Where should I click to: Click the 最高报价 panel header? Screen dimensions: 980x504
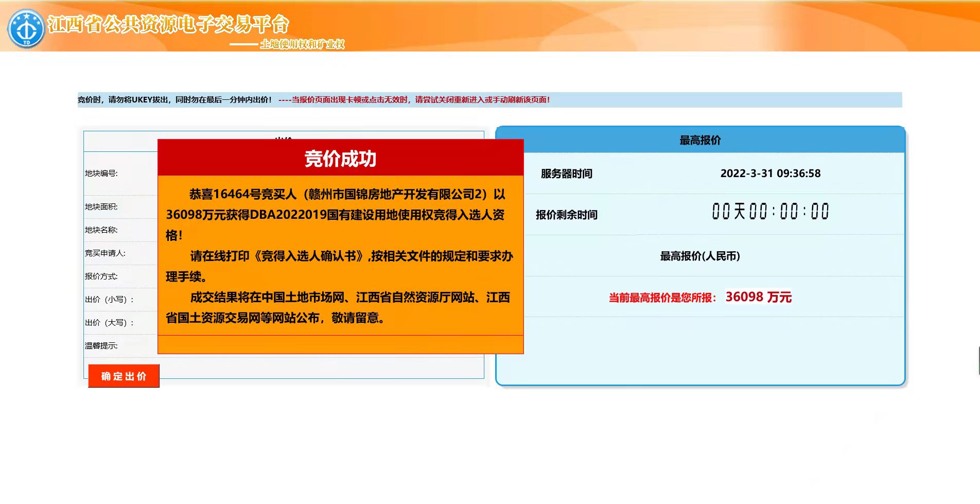point(699,140)
